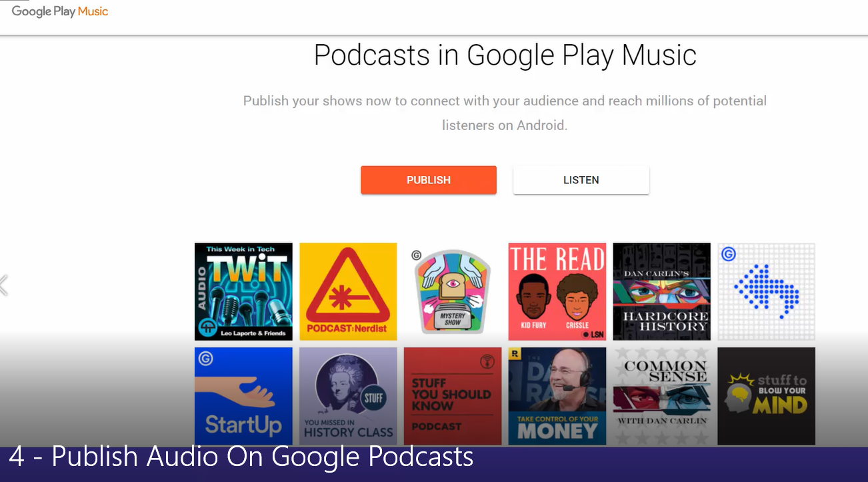Screen dimensions: 868x482
Task: Select the Nerdist podcast yellow cover
Action: [x=348, y=291]
